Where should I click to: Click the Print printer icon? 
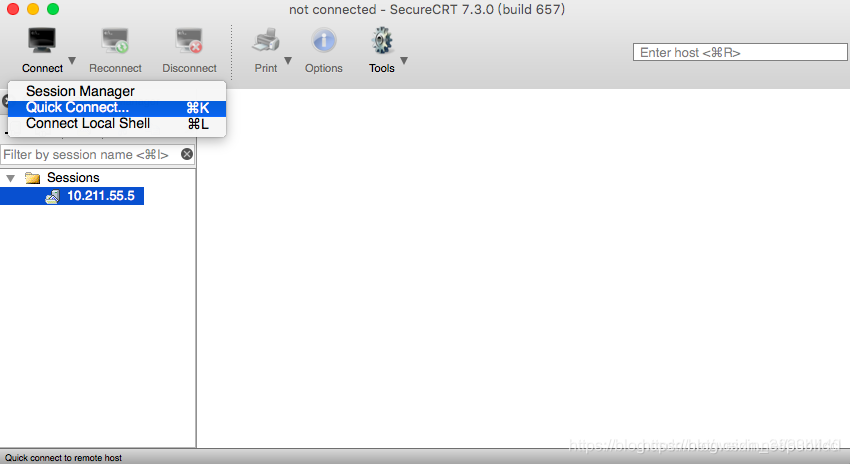tap(266, 41)
